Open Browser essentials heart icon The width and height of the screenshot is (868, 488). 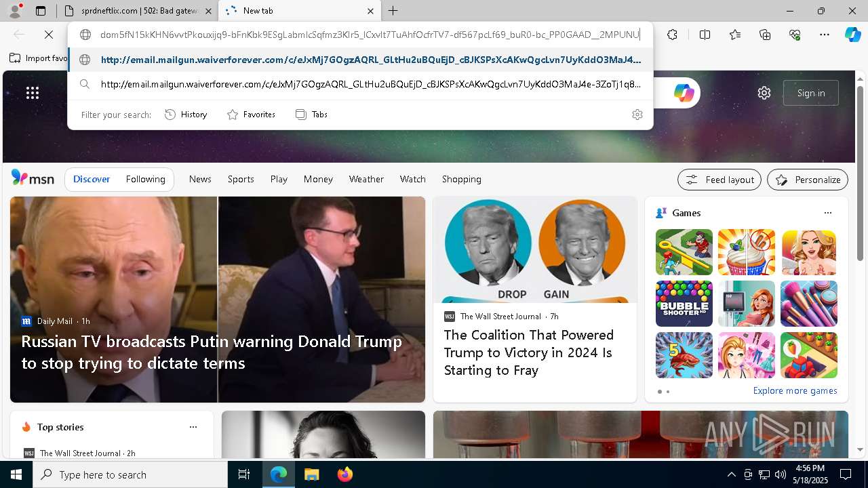pos(795,35)
